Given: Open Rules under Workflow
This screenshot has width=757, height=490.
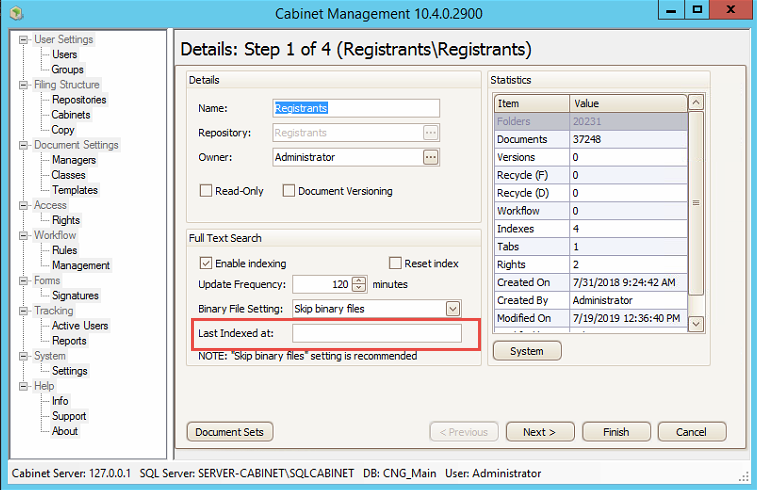Looking at the screenshot, I should (65, 250).
